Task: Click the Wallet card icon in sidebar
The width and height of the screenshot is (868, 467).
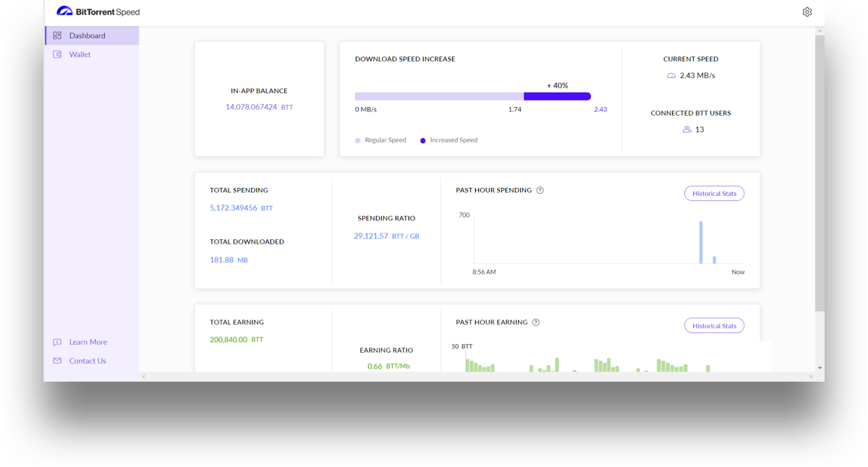Action: tap(56, 53)
